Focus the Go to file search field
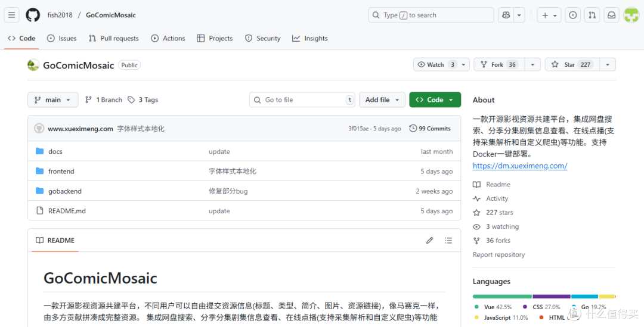Screen dimensions: 644x327 coord(302,99)
